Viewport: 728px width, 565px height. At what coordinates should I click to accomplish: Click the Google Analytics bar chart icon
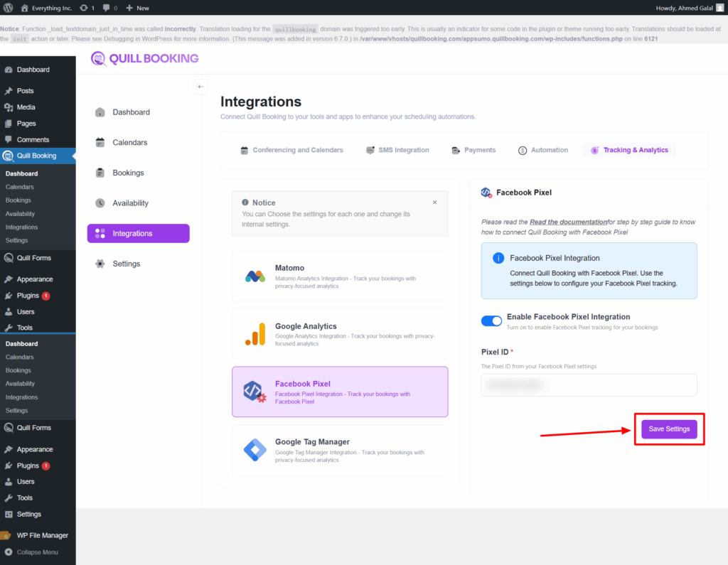pyautogui.click(x=255, y=334)
